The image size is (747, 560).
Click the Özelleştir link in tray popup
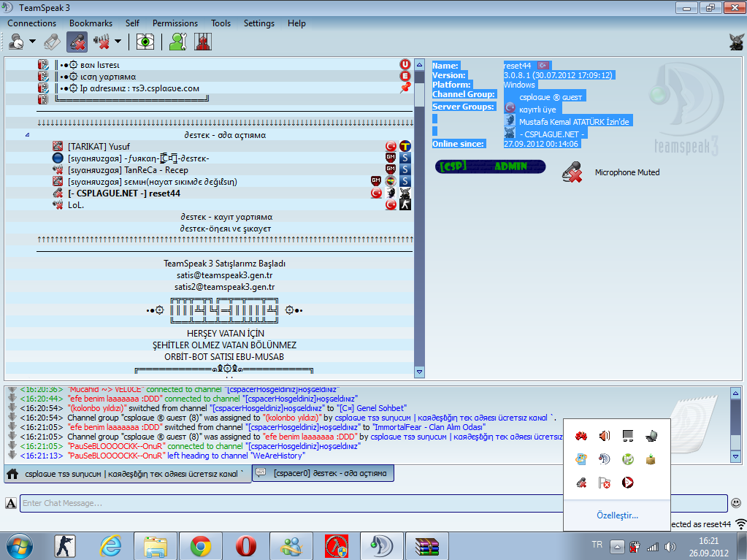pos(617,515)
